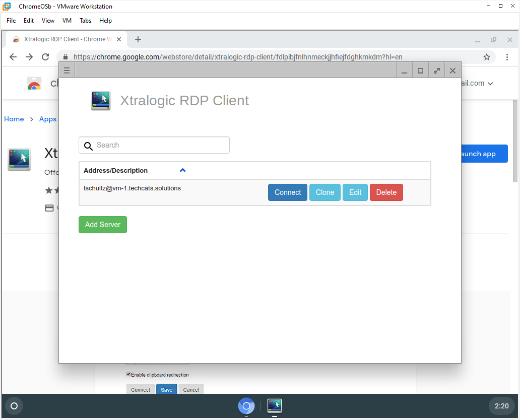Maximize the Chrome browser window
Image resolution: width=520 pixels, height=420 pixels.
click(x=494, y=40)
